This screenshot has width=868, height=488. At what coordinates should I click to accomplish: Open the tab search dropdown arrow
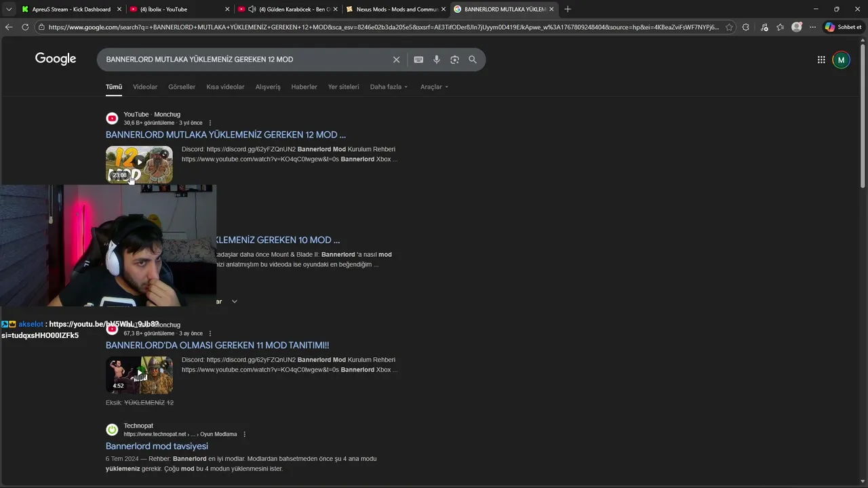pos(9,9)
